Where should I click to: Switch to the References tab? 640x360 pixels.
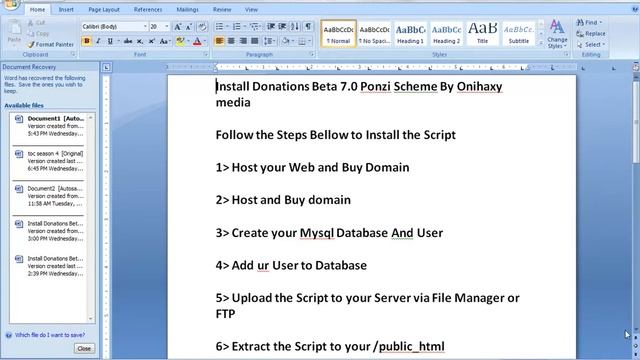148,9
